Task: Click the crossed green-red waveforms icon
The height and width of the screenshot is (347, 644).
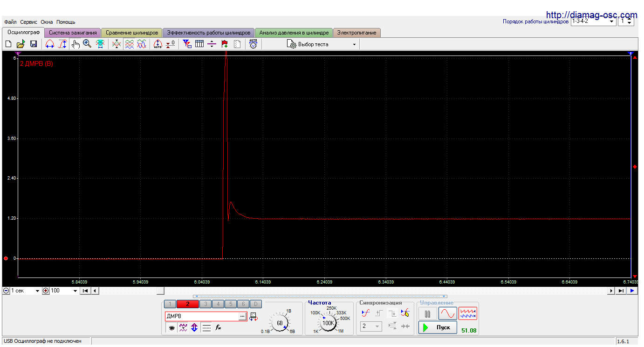Action: [x=117, y=44]
